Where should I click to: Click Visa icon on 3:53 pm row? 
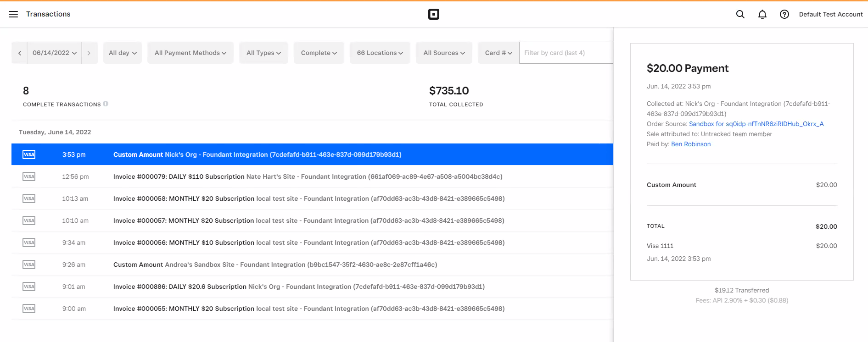[29, 154]
